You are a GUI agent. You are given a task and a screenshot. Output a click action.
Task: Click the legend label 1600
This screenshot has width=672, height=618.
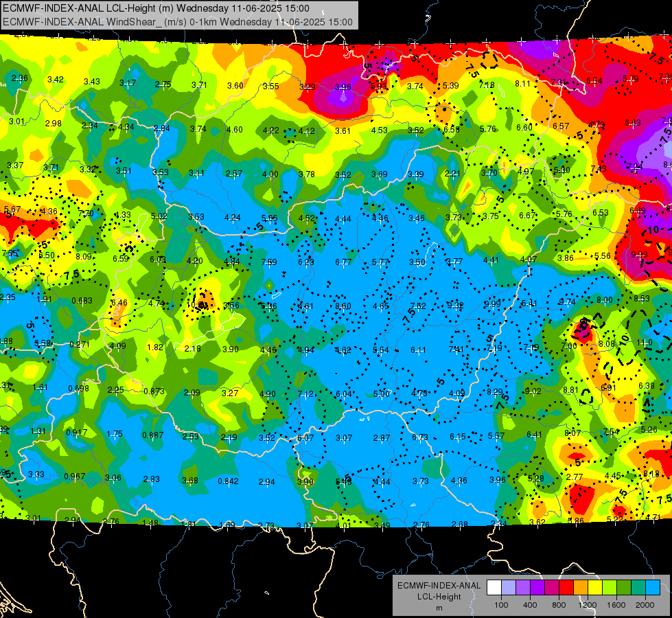tap(616, 605)
